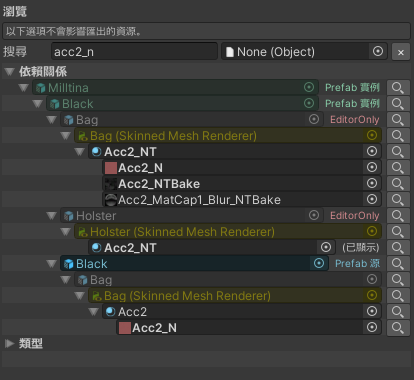Click the magnifier beside Black Prefab source row

click(398, 264)
